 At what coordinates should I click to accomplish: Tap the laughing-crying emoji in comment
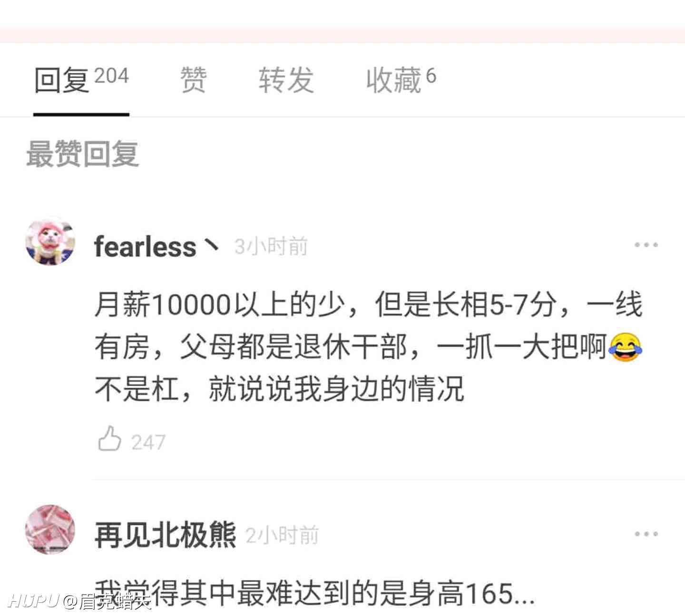tap(625, 347)
